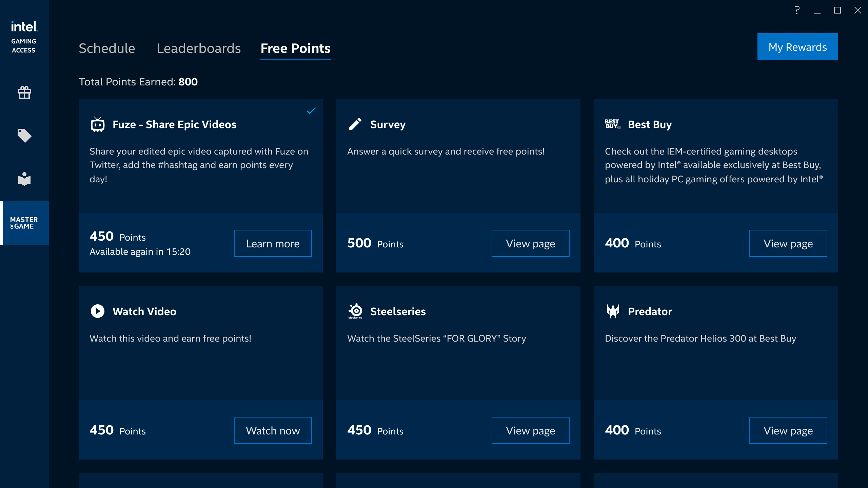Click the price tag deals icon
The image size is (868, 488).
tap(24, 136)
